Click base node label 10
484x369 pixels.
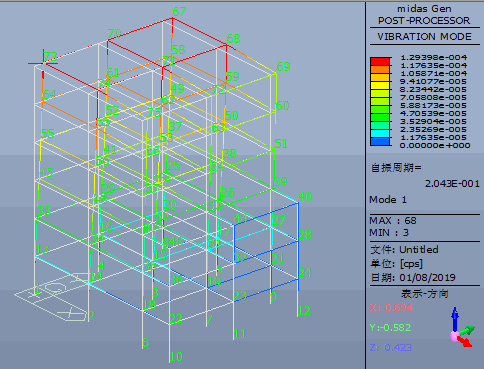click(x=176, y=357)
